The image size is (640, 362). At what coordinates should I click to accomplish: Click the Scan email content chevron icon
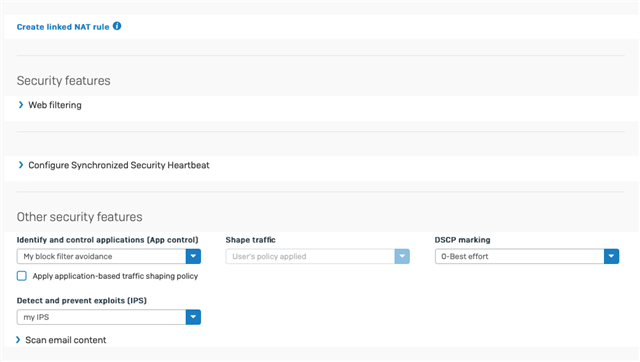tap(18, 340)
